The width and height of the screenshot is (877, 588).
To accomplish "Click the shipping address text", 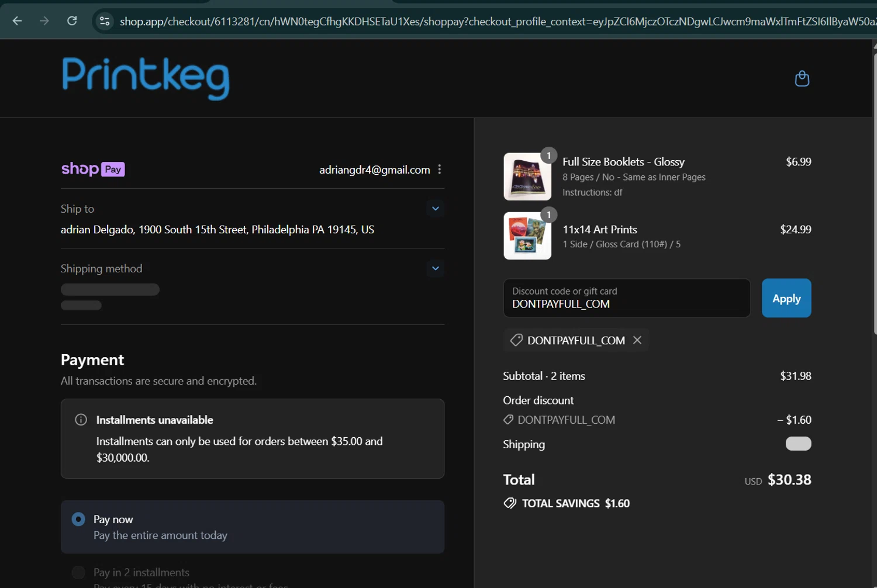I will click(x=217, y=230).
